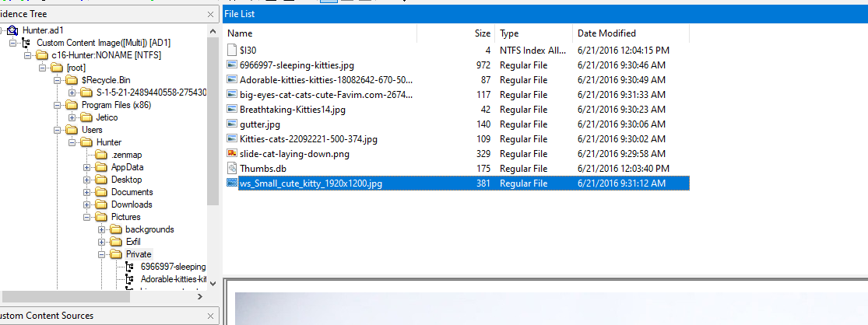Sort file list by Size column
The width and height of the screenshot is (868, 325).
[x=456, y=33]
